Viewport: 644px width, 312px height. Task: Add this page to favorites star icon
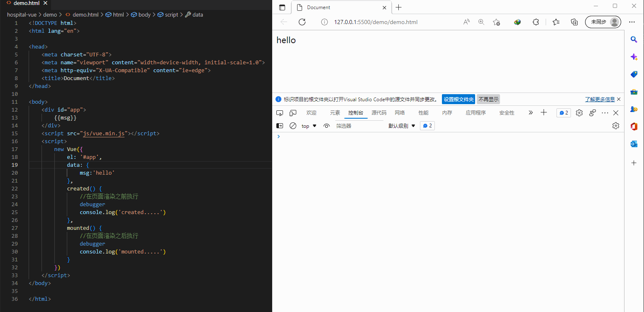pos(496,22)
